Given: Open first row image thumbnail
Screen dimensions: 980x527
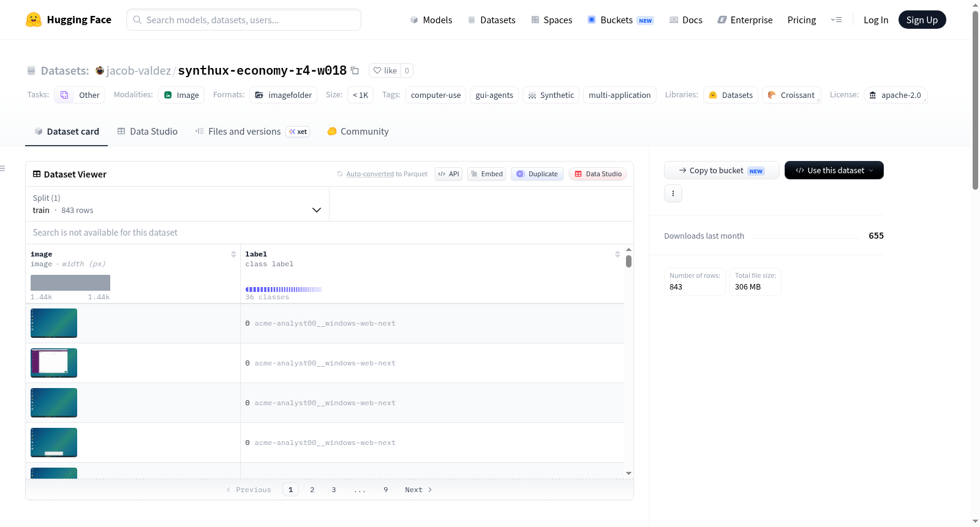Looking at the screenshot, I should pyautogui.click(x=54, y=323).
